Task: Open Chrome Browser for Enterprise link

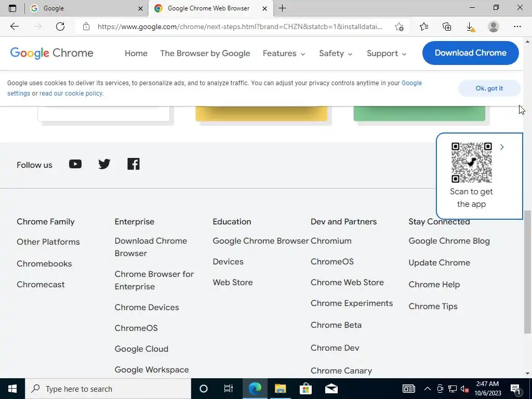Action: (x=154, y=280)
